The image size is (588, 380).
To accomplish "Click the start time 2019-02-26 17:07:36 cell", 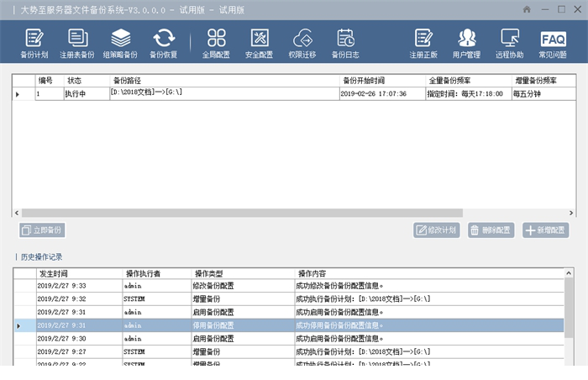I will (x=382, y=94).
